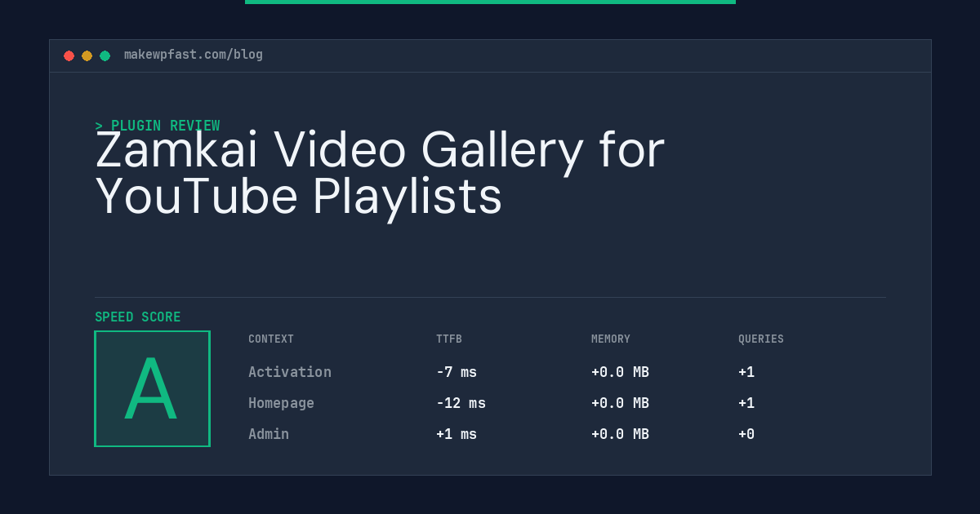This screenshot has width=980, height=514.
Task: Click the TTFB column header
Action: coord(449,339)
